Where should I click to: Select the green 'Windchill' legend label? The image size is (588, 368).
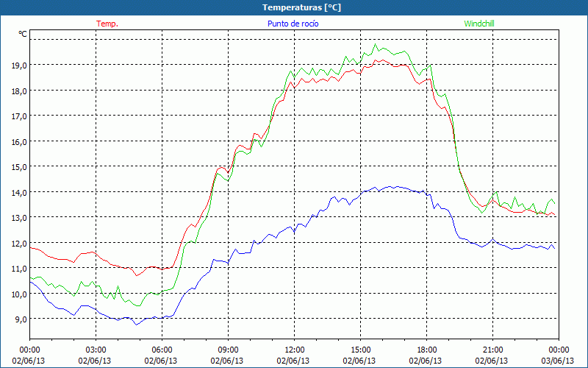pos(479,24)
